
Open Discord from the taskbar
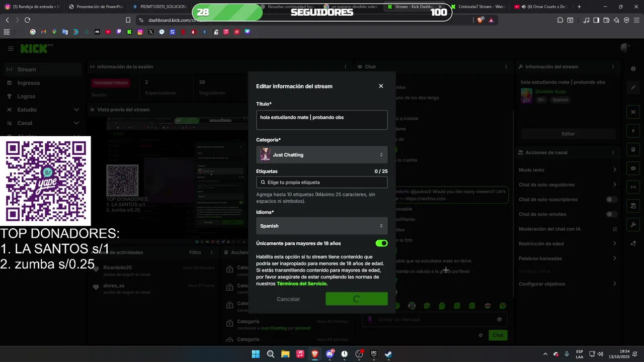[x=330, y=354]
